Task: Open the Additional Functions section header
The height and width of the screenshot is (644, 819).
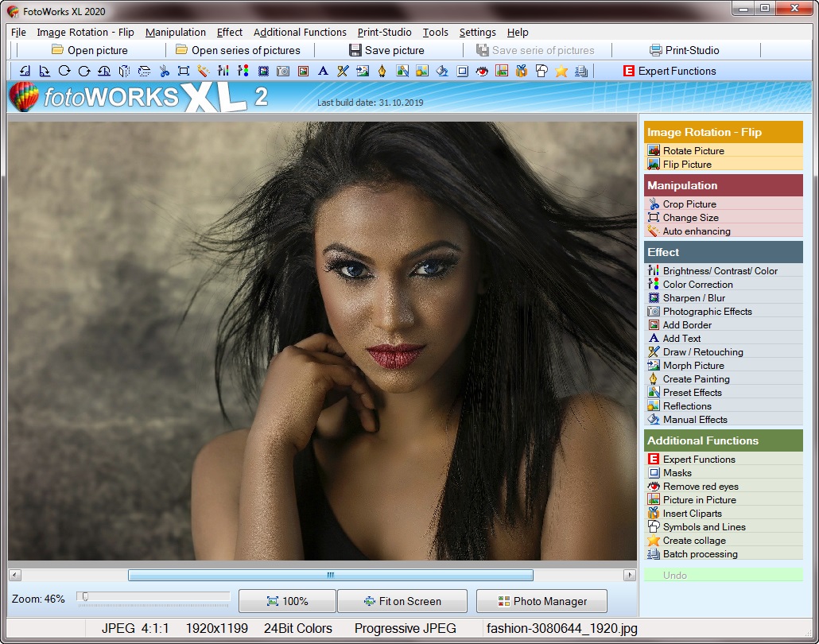Action: (x=724, y=440)
